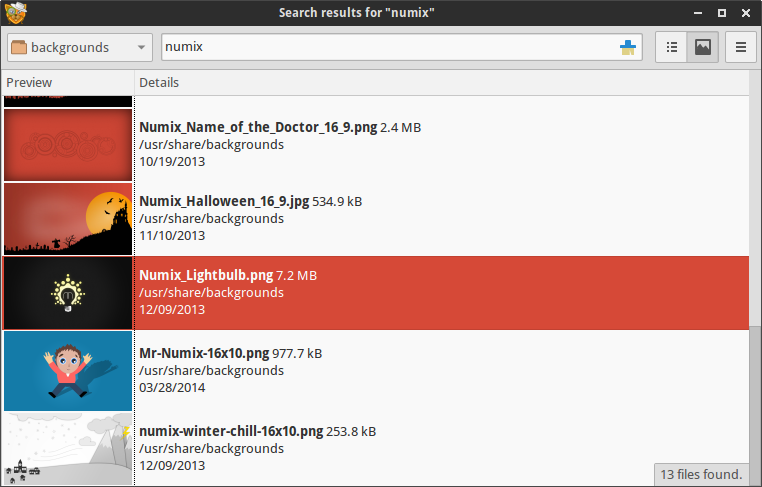
Task: Open the backgrounds folder chooser dropdown
Action: [x=79, y=47]
